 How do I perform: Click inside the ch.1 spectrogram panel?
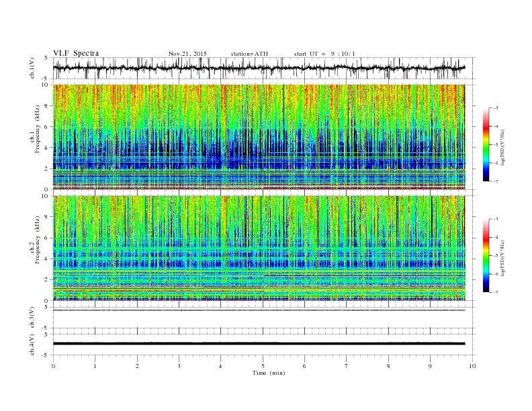coord(259,137)
